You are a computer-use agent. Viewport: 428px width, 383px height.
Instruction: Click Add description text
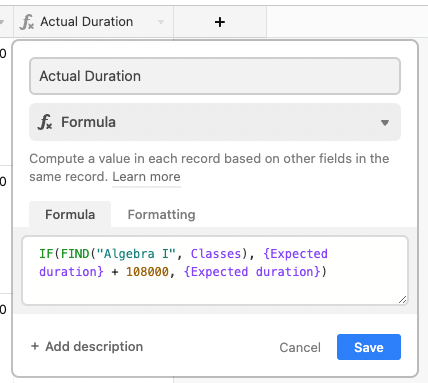pos(94,346)
